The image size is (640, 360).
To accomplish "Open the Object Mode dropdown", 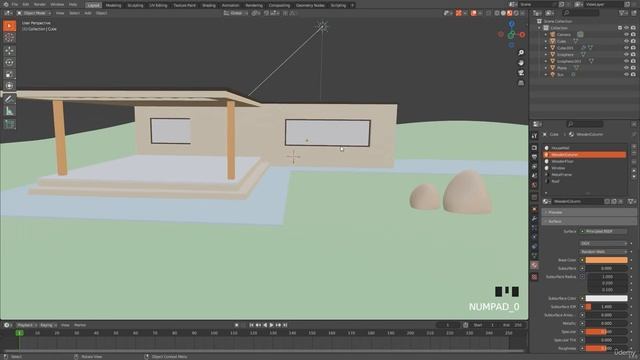I will click(34, 13).
